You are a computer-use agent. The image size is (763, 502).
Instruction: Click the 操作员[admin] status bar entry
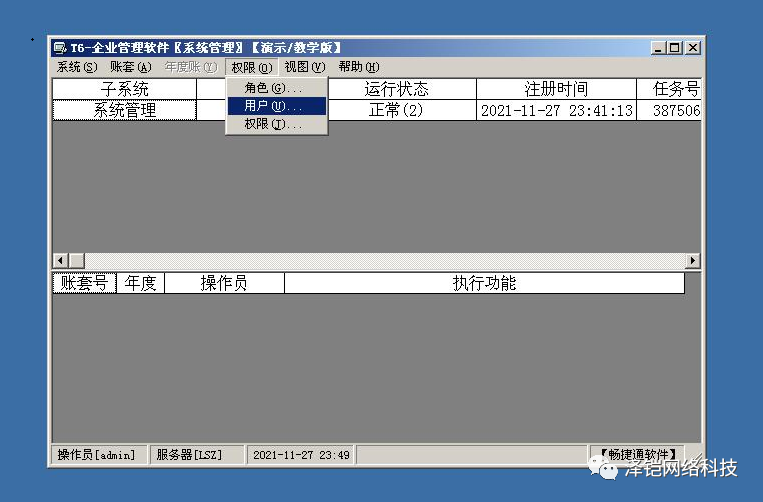(x=99, y=455)
